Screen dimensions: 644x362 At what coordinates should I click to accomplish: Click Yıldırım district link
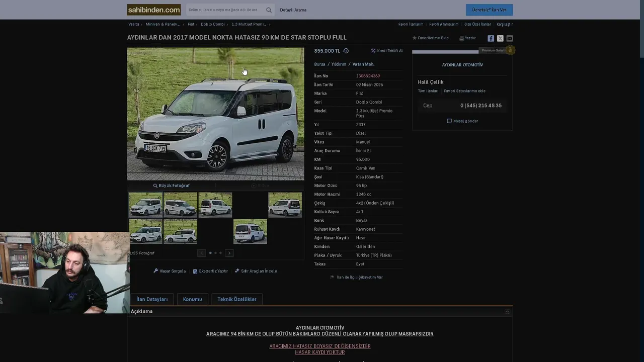pos(339,64)
